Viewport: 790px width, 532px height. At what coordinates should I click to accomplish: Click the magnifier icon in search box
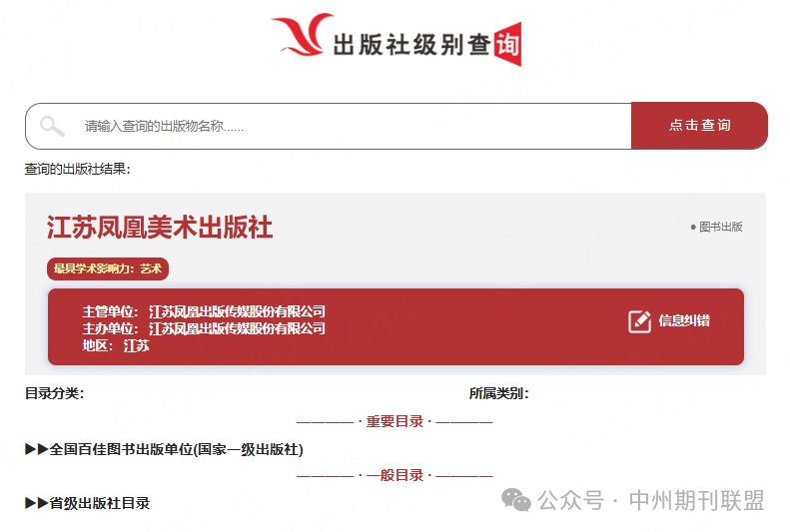coord(52,126)
